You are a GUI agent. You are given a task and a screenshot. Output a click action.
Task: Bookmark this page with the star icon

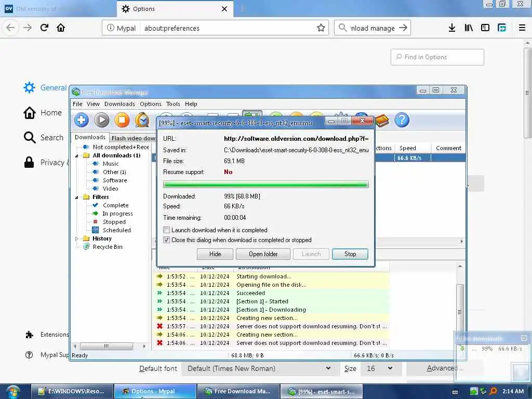coord(321,28)
